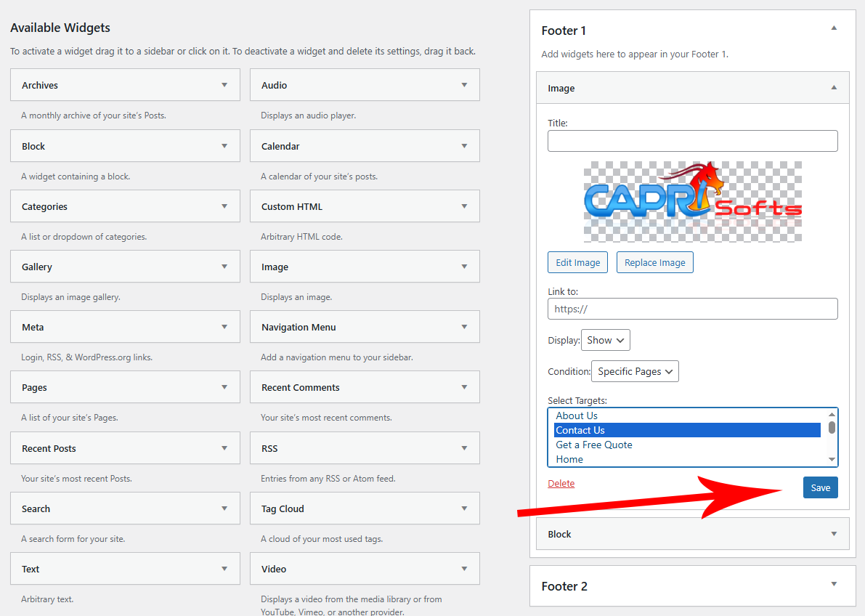Expand the Meta widget
The width and height of the screenshot is (865, 616).
point(224,327)
